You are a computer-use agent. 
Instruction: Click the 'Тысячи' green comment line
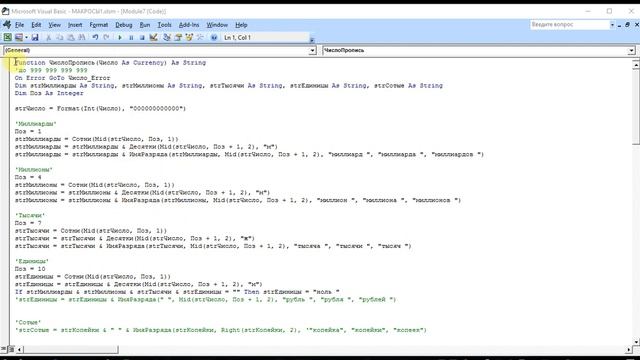tap(30, 216)
